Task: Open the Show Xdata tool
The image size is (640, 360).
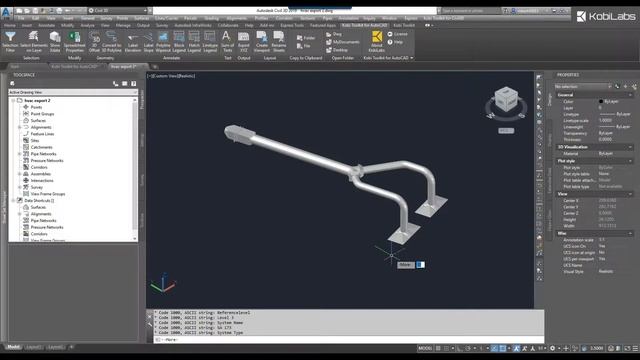Action: pyautogui.click(x=55, y=42)
